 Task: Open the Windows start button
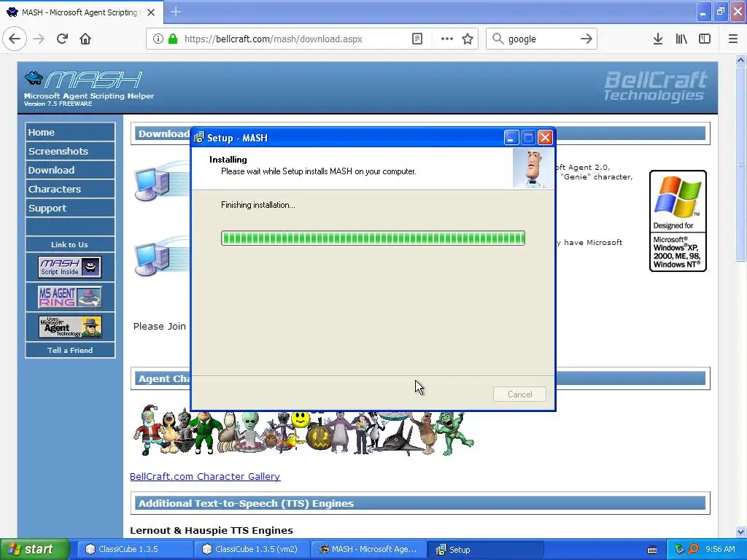click(34, 549)
